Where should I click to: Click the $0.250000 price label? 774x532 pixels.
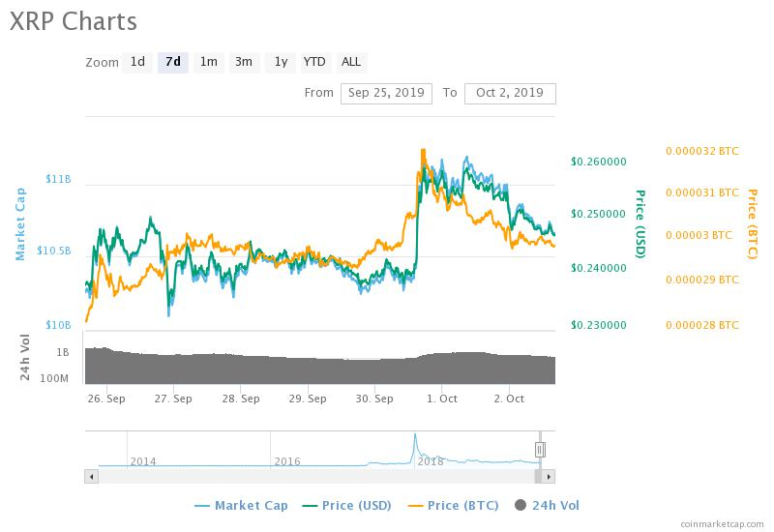(x=598, y=214)
